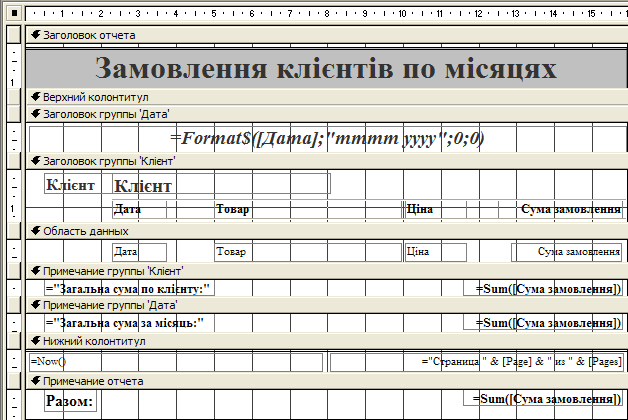
Task: Select the 'Клієнт' bound text box in group header
Action: pos(221,185)
